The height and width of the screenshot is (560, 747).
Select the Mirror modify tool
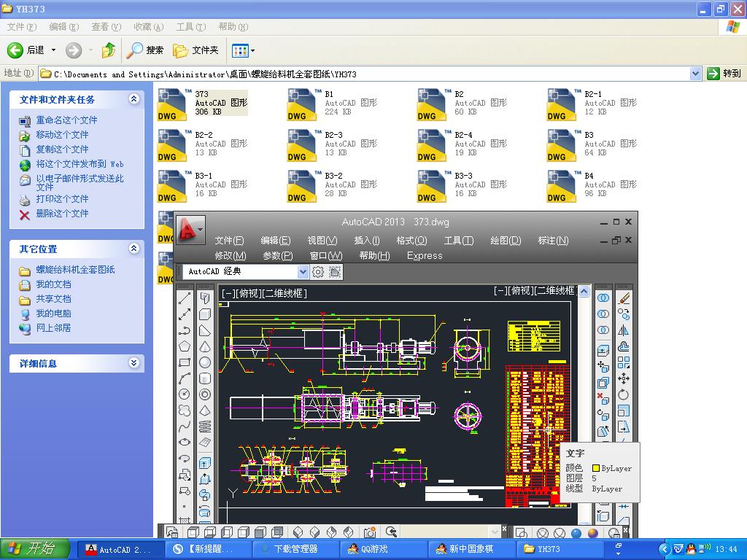pos(624,330)
